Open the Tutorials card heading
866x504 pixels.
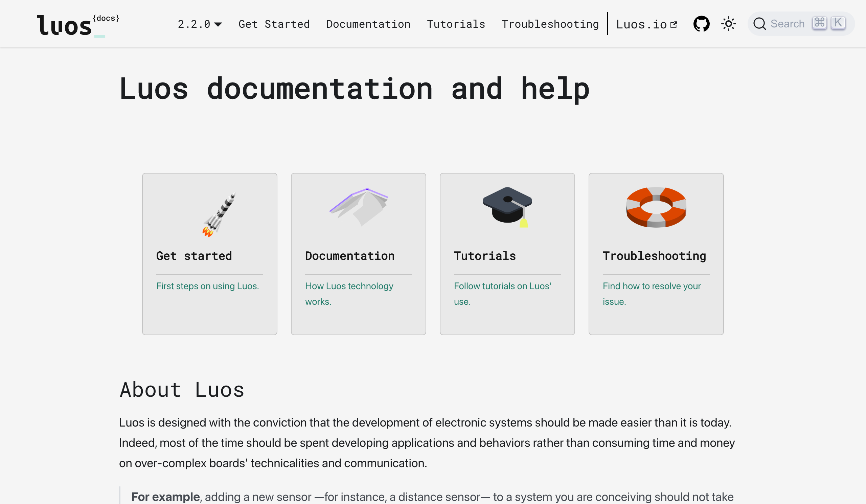tap(484, 256)
